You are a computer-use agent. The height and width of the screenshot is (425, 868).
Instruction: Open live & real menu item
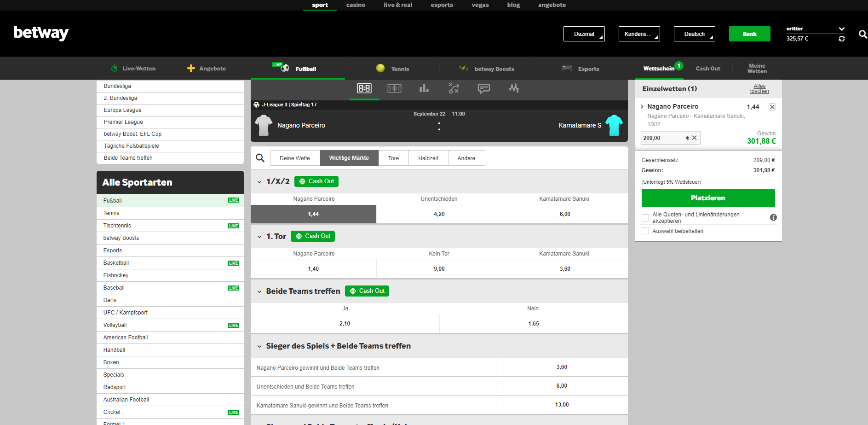(x=398, y=5)
